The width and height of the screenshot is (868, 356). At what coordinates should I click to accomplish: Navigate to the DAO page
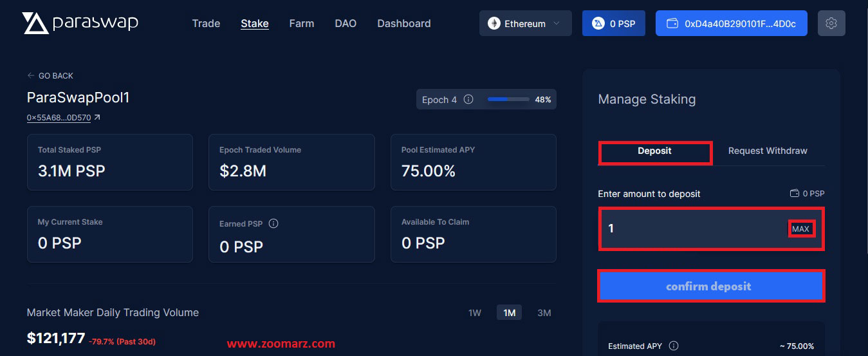[346, 23]
